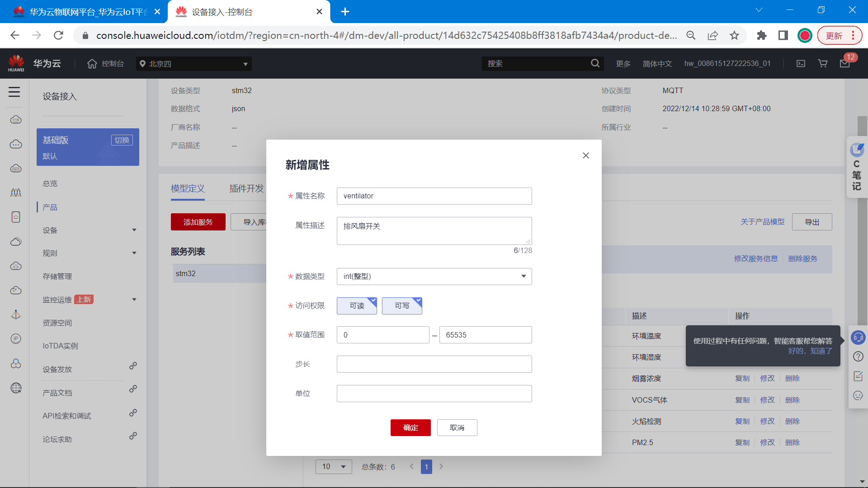Click 好的，知道了 in the tooltip
Viewport: 868px width, 488px height.
coord(810,351)
